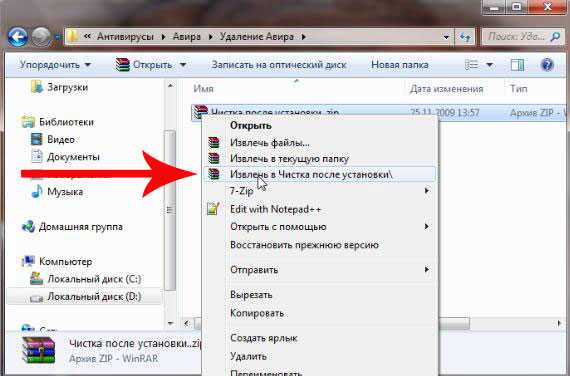Click the Музыка note icon
Screen dimensions: 570x376
37,191
